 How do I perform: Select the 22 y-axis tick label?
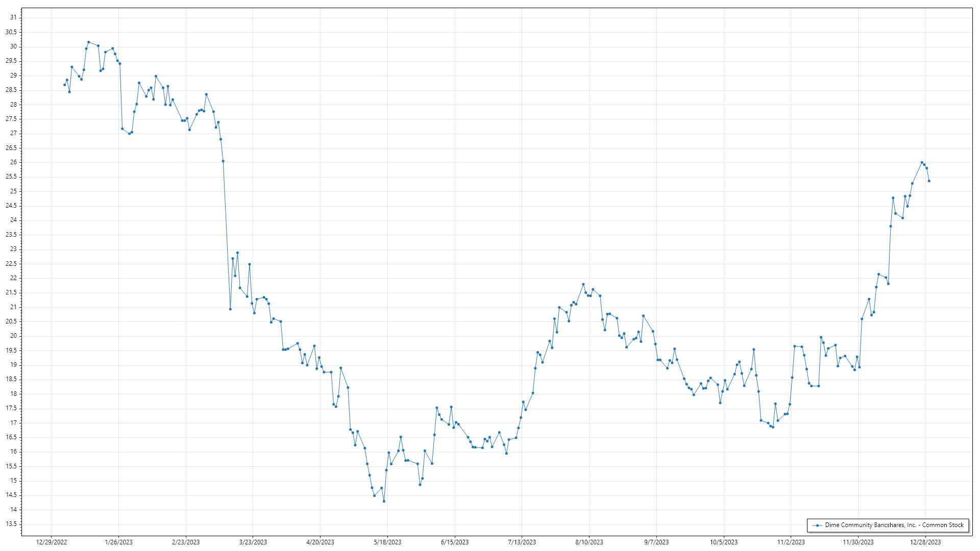tap(13, 278)
